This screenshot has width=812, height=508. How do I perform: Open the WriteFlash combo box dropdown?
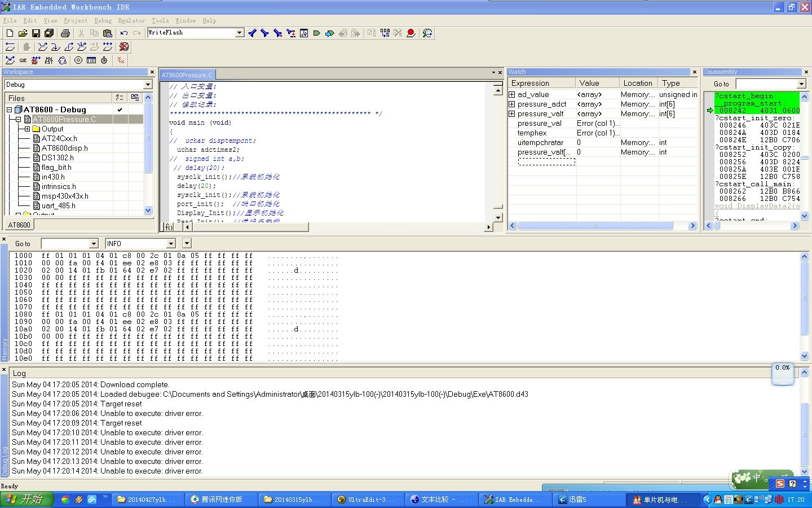[239, 33]
